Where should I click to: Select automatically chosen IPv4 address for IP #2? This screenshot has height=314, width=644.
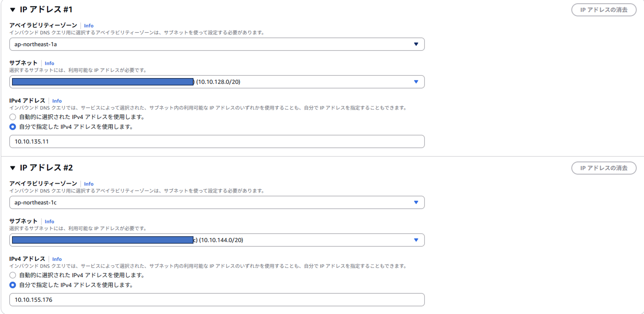point(13,275)
